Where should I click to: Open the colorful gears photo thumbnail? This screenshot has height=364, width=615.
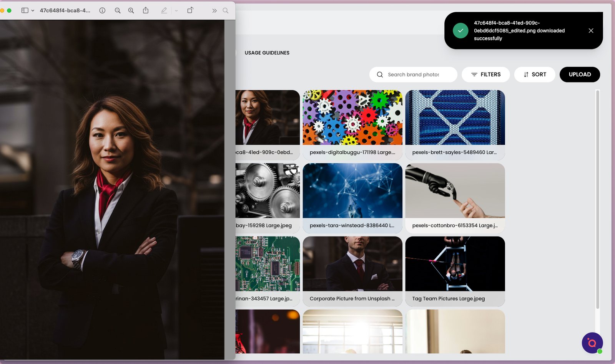click(x=352, y=117)
